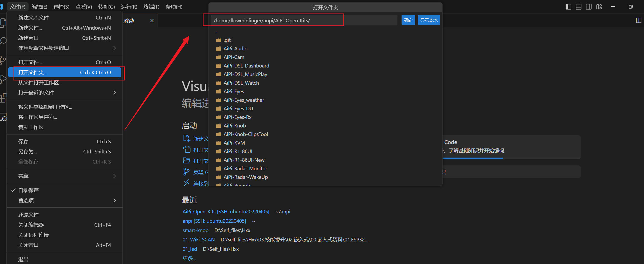The width and height of the screenshot is (644, 264).
Task: Select AiPi-Knob-ClipsTool folder entry
Action: (326, 134)
